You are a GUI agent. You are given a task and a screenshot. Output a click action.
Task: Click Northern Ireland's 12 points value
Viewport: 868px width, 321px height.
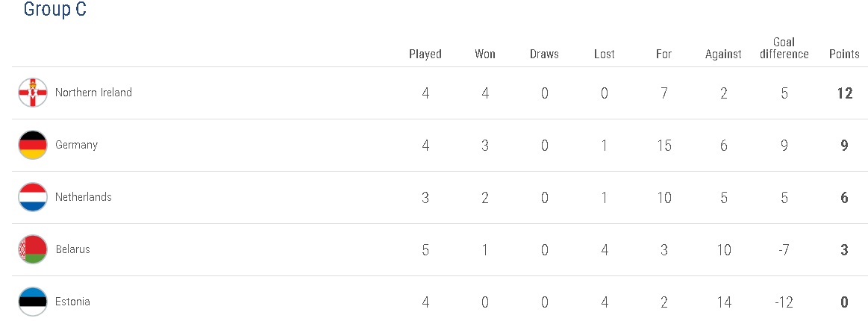[x=844, y=93]
